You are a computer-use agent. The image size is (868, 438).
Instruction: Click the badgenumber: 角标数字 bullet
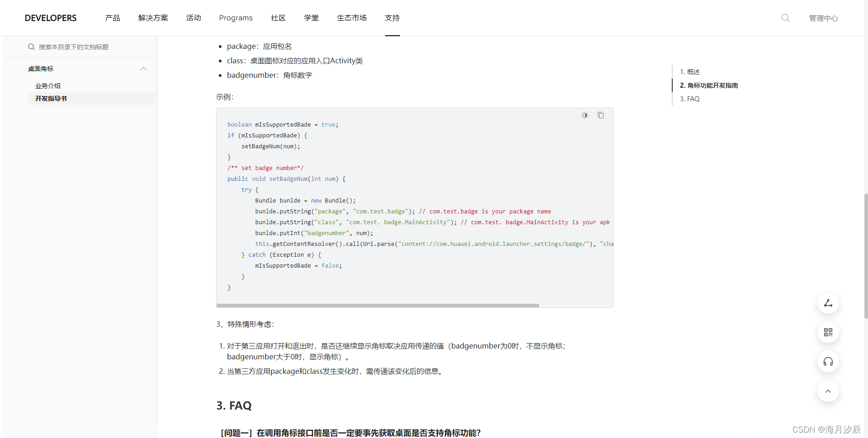pos(269,75)
